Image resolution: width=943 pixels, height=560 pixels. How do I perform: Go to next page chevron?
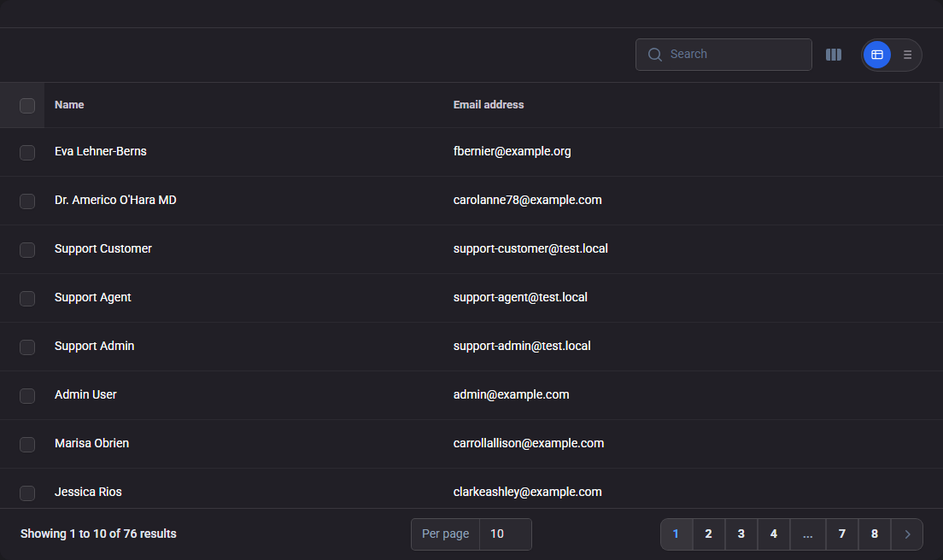click(x=907, y=534)
